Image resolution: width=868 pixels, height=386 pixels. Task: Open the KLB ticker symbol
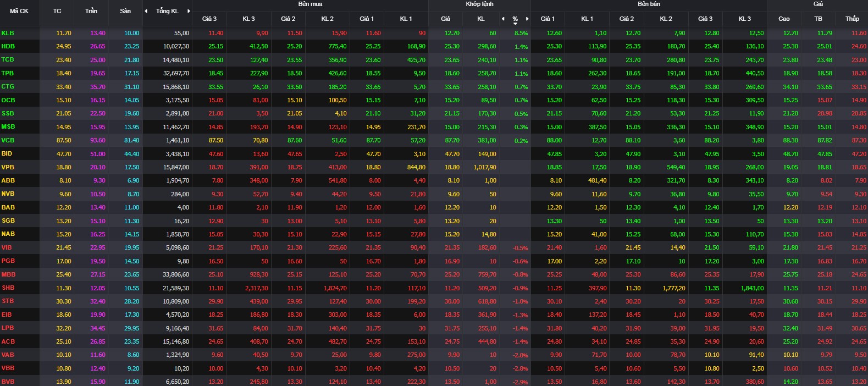[8, 33]
